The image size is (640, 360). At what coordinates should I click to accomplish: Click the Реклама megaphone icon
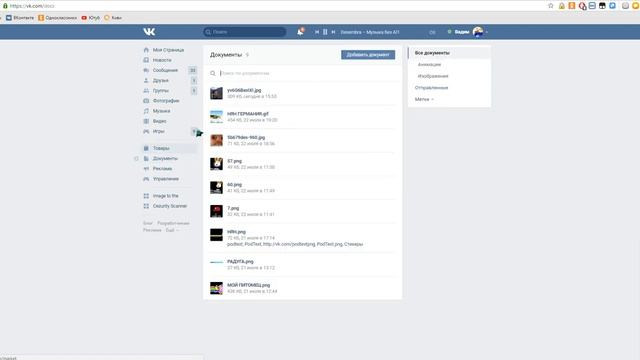click(x=146, y=169)
